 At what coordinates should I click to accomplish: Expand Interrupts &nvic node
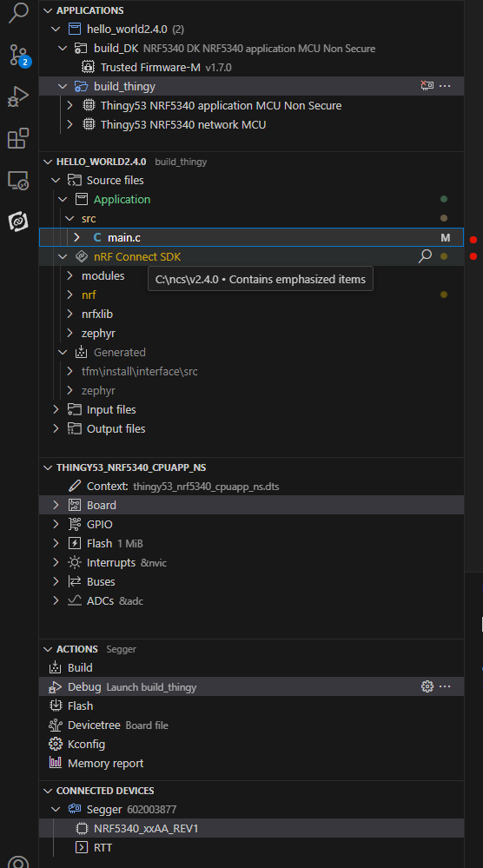56,562
